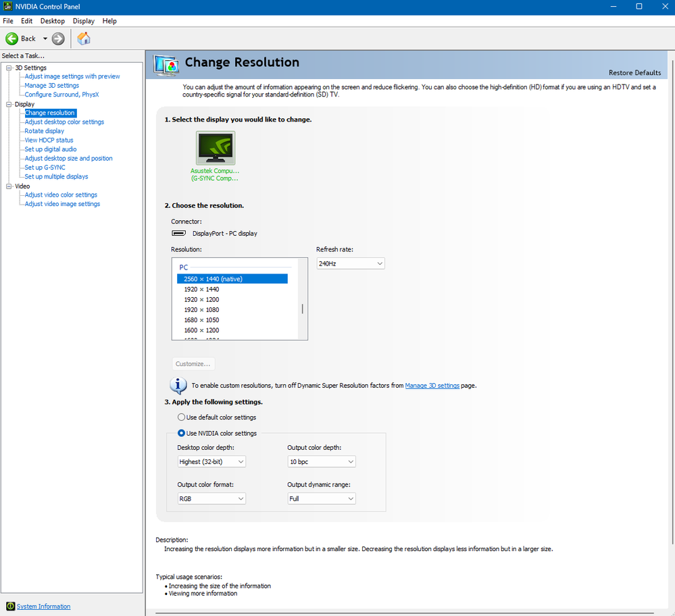Click the blue information icon
Image resolution: width=675 pixels, height=616 pixels.
click(178, 385)
